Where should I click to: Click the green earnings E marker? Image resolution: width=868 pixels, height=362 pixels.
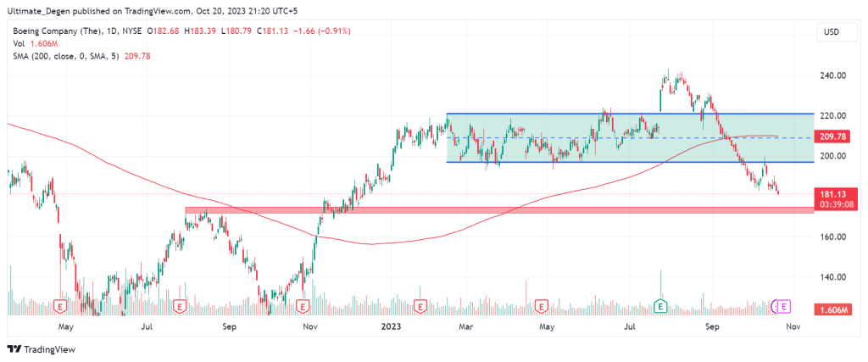(x=660, y=305)
